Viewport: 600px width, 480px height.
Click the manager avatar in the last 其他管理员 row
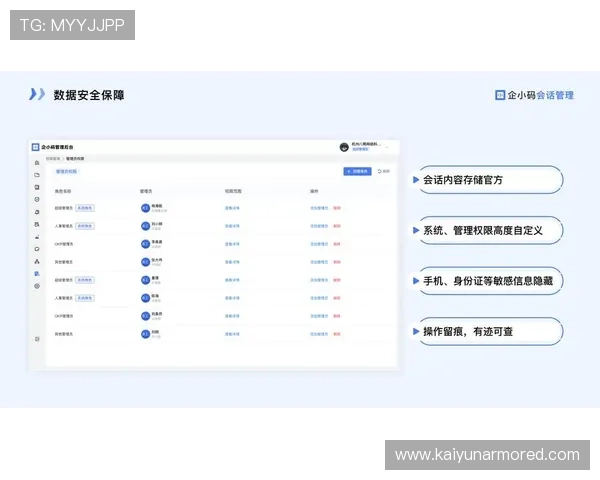tap(145, 334)
